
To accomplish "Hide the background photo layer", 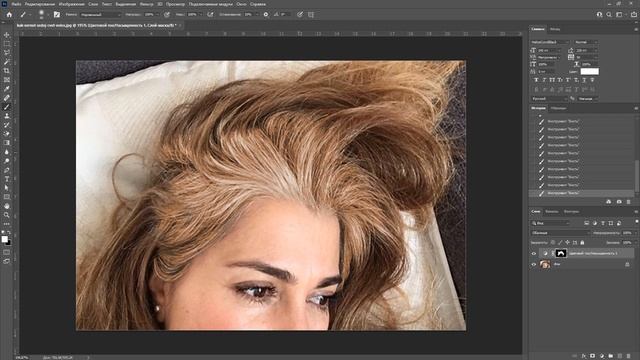I will click(533, 264).
